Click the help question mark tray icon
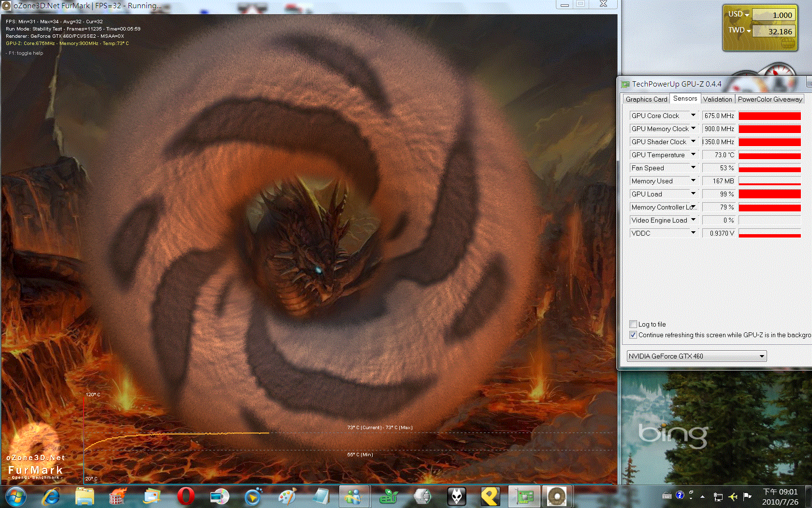This screenshot has width=812, height=508. (x=680, y=495)
